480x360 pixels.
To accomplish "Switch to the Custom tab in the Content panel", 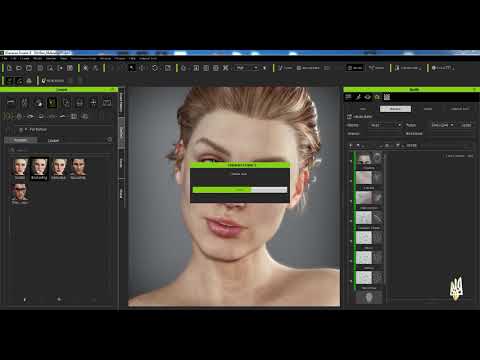I will [x=53, y=140].
